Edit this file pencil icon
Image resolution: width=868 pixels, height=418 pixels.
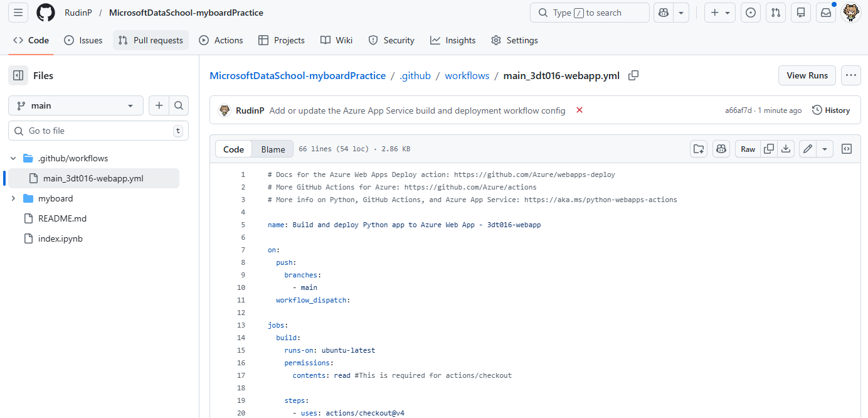(x=808, y=149)
